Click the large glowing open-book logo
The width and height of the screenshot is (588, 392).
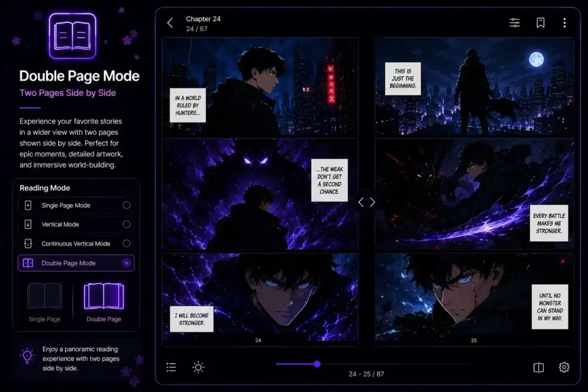(x=72, y=36)
